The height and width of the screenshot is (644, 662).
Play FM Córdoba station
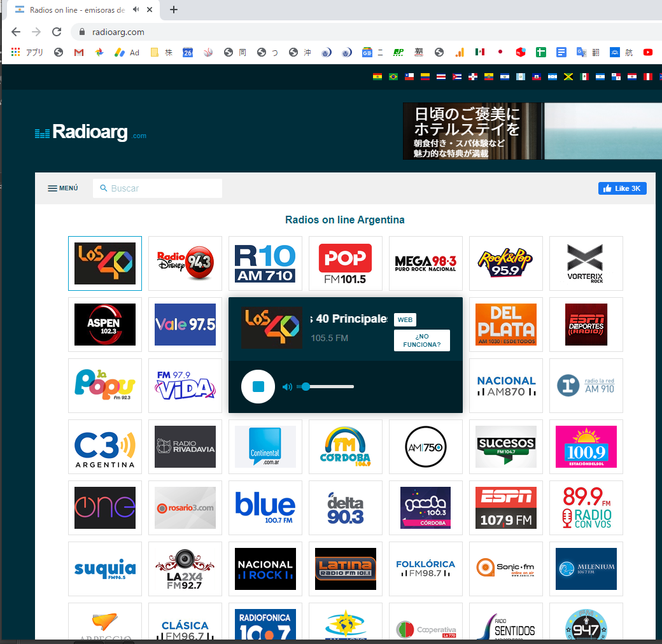pos(346,447)
